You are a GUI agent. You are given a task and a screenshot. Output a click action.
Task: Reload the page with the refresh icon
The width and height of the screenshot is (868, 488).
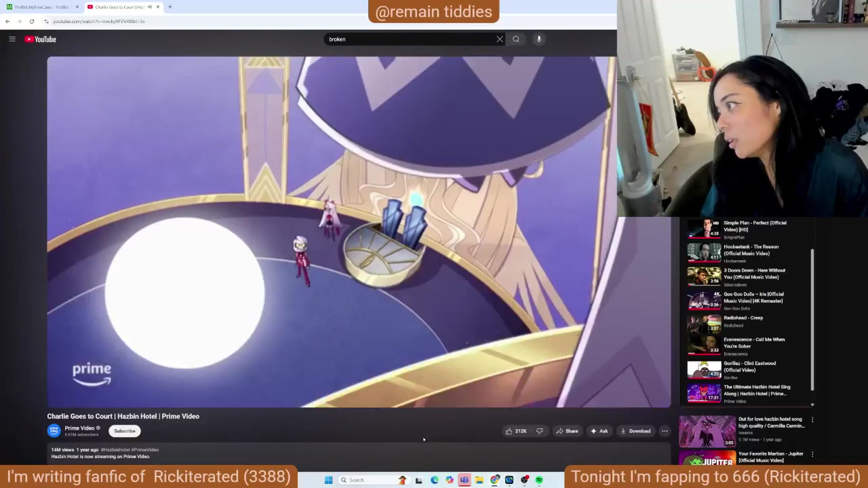click(x=32, y=21)
